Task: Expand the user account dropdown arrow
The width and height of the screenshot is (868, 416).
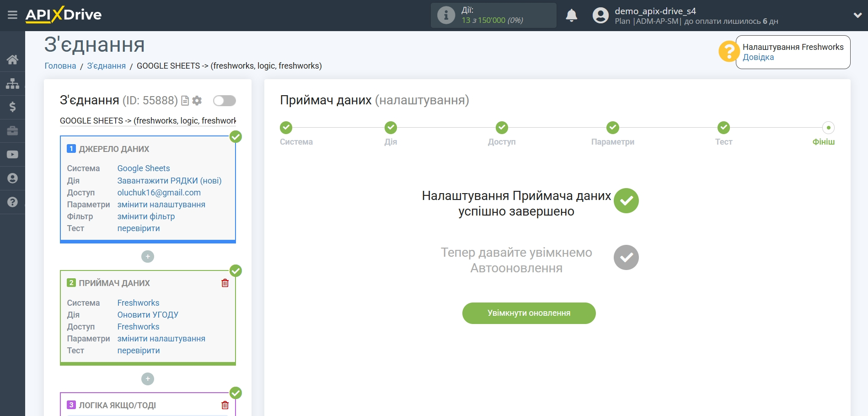Action: pyautogui.click(x=857, y=15)
